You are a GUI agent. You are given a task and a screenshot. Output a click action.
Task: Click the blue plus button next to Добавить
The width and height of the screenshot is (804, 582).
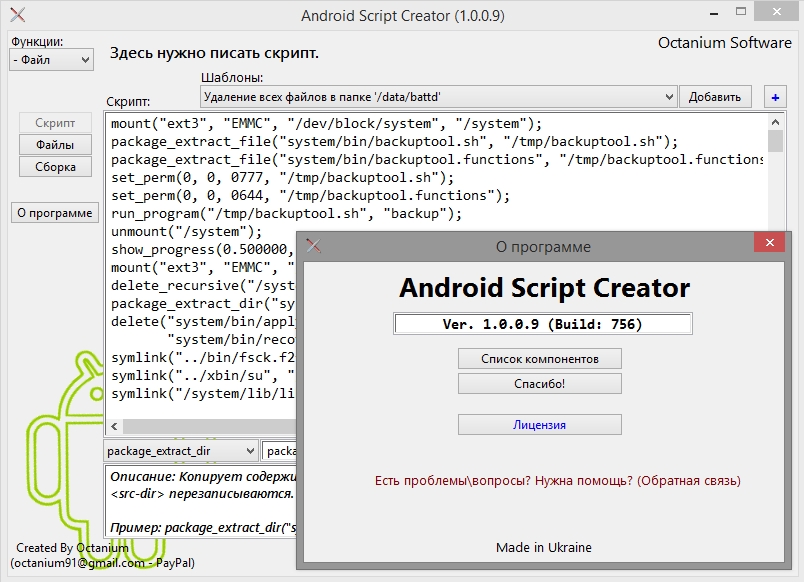coord(775,97)
